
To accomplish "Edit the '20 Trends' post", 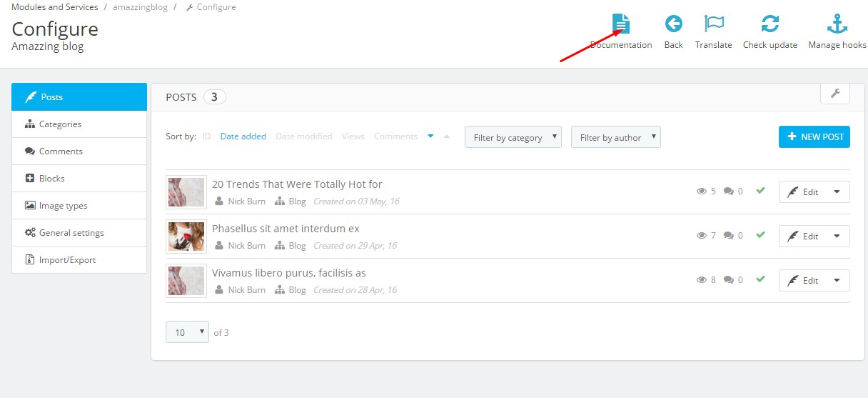I will [x=802, y=191].
